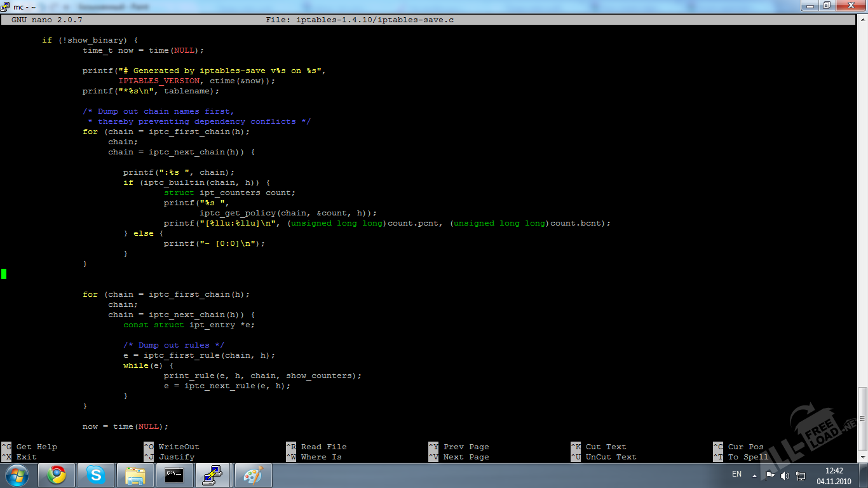
Task: Click the PuTTY taskbar icon
Action: pos(214,475)
